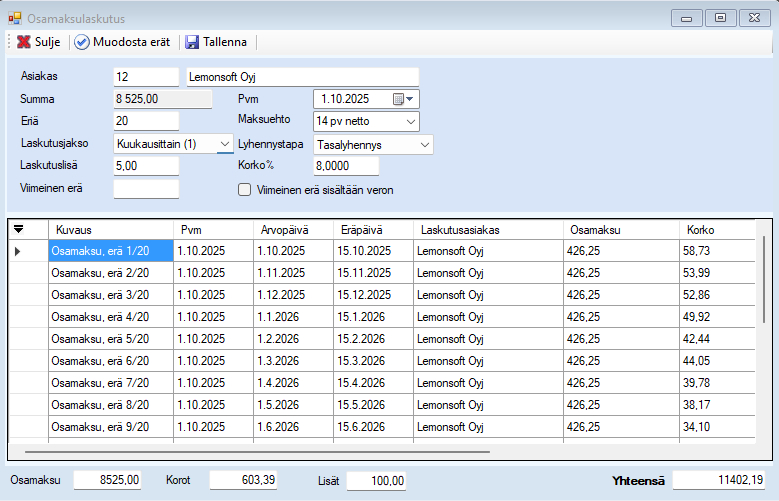Click the red X Sulje icon
The image size is (779, 501).
tap(23, 42)
